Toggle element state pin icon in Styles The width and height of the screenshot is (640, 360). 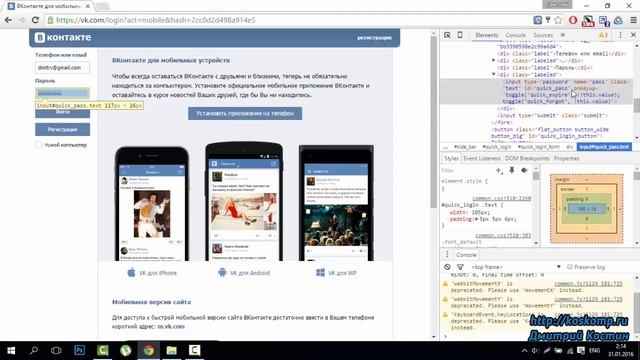pos(512,170)
